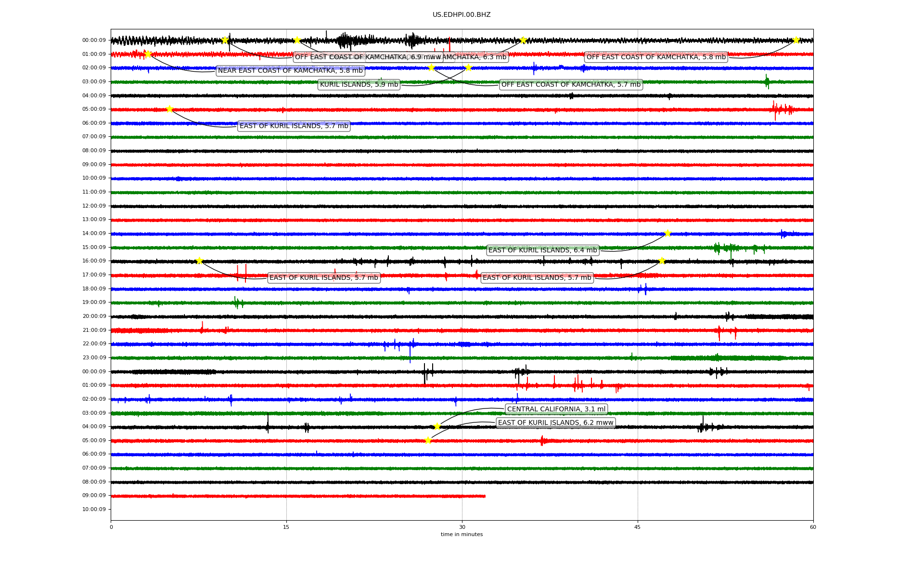Select the 22:00:09 time label

pyautogui.click(x=94, y=344)
